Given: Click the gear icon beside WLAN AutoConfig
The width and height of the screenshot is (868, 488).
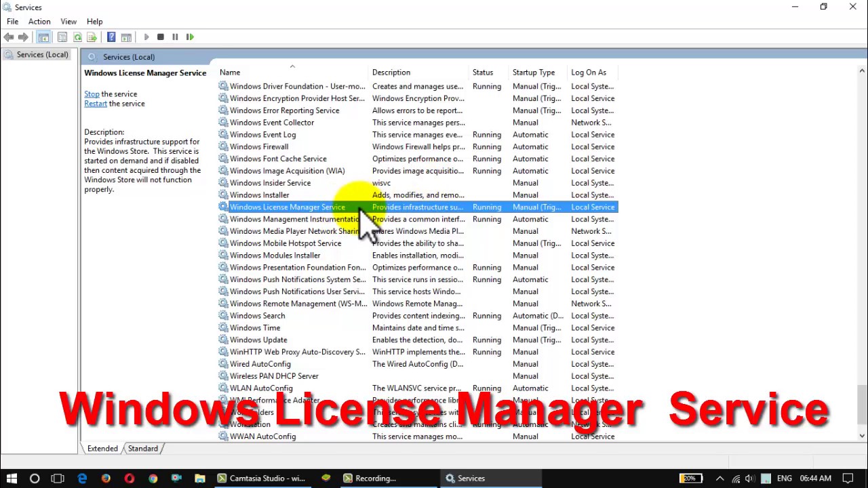Looking at the screenshot, I should coord(223,388).
